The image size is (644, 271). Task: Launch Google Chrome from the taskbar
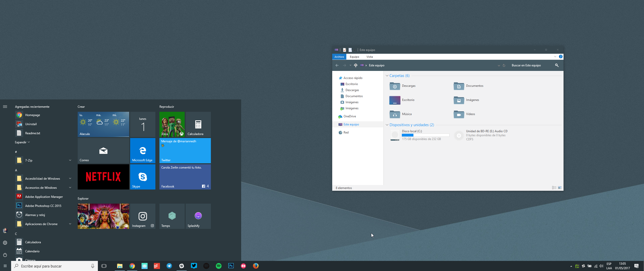coord(132,266)
